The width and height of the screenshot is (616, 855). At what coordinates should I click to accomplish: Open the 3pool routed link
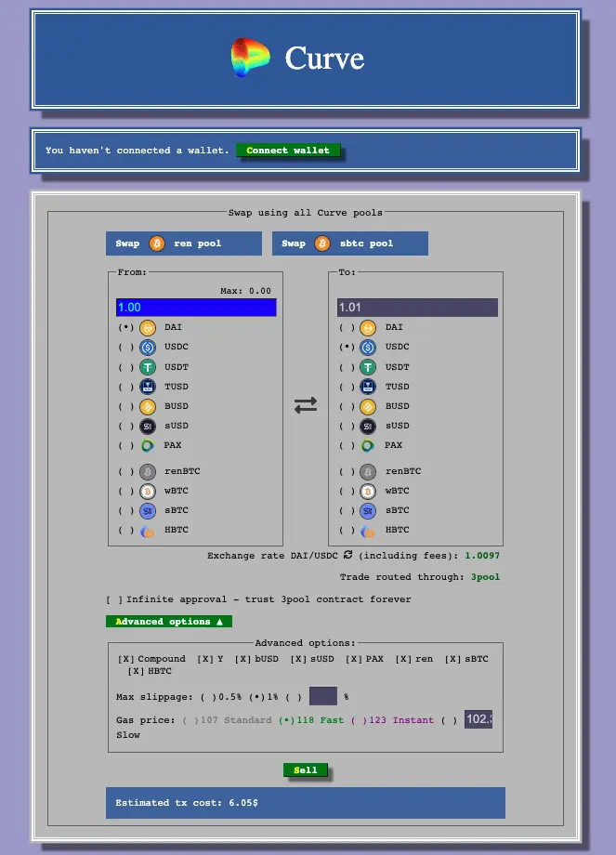(x=485, y=577)
